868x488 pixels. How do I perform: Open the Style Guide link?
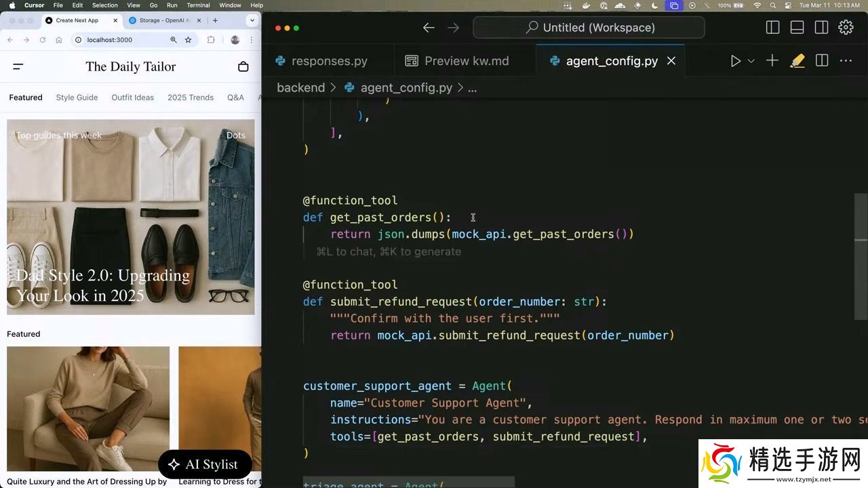point(77,98)
